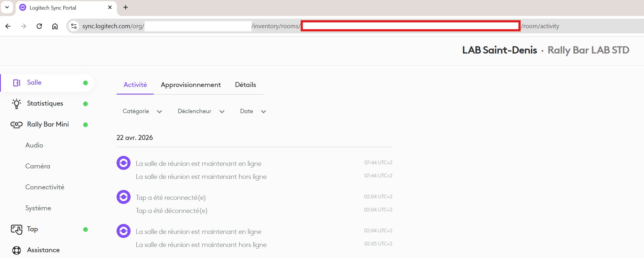Screen dimensions: 644x258
Task: Click the 07:44 room online event icon
Action: pyautogui.click(x=124, y=163)
